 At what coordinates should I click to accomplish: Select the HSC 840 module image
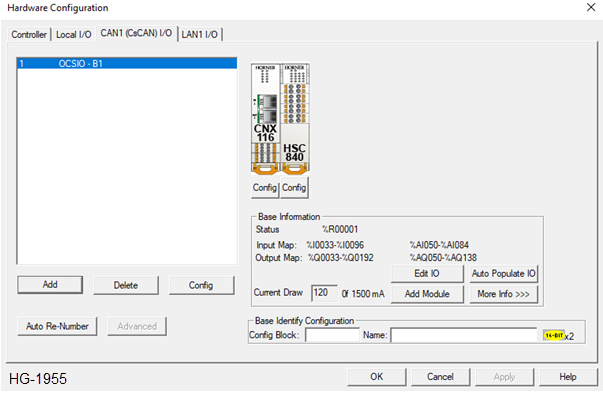(x=295, y=118)
